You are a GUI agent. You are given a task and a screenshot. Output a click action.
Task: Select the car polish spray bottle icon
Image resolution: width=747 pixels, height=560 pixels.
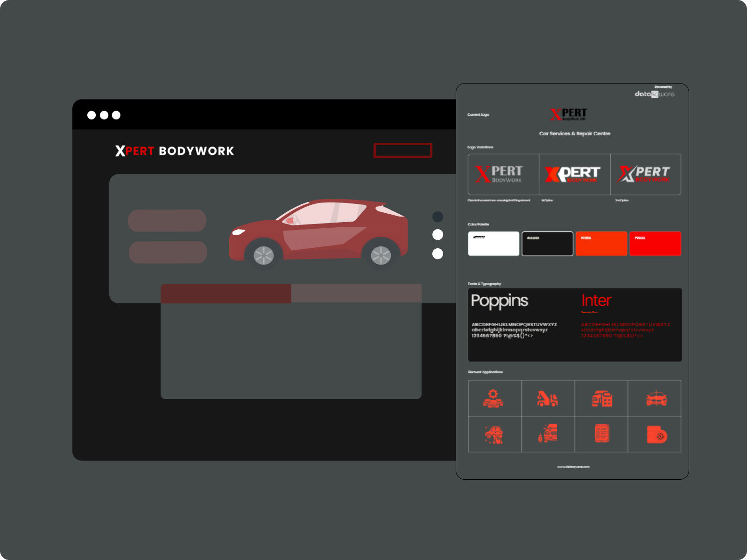click(548, 434)
